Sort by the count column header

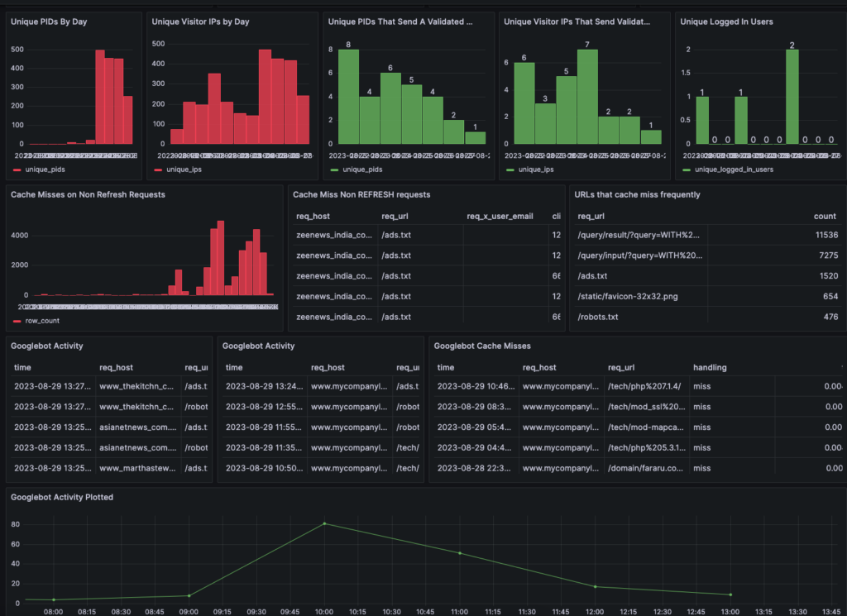tap(824, 215)
